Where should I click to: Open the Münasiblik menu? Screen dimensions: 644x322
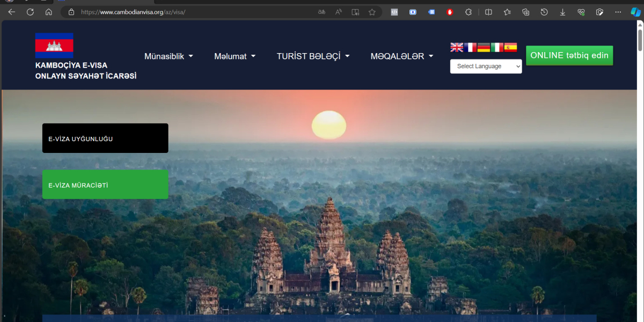169,56
